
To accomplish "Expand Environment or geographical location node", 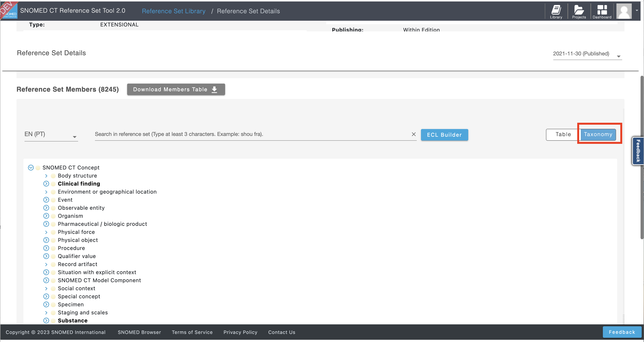I will (x=46, y=192).
